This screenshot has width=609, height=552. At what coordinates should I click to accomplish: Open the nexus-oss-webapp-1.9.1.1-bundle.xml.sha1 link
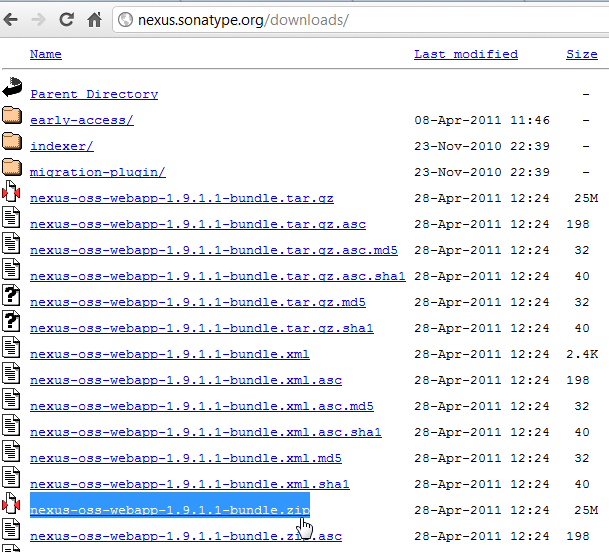pyautogui.click(x=190, y=484)
